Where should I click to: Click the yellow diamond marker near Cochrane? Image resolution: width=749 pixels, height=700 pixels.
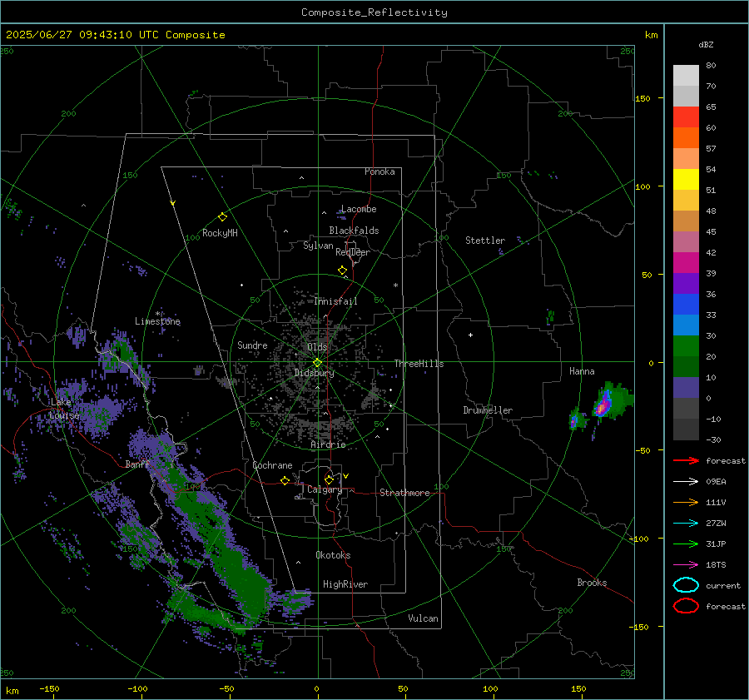[285, 480]
